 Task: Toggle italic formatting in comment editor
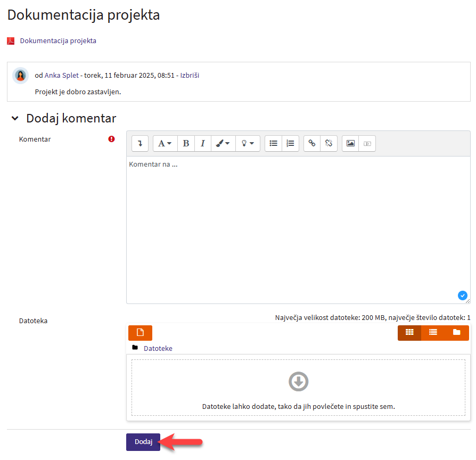click(202, 143)
